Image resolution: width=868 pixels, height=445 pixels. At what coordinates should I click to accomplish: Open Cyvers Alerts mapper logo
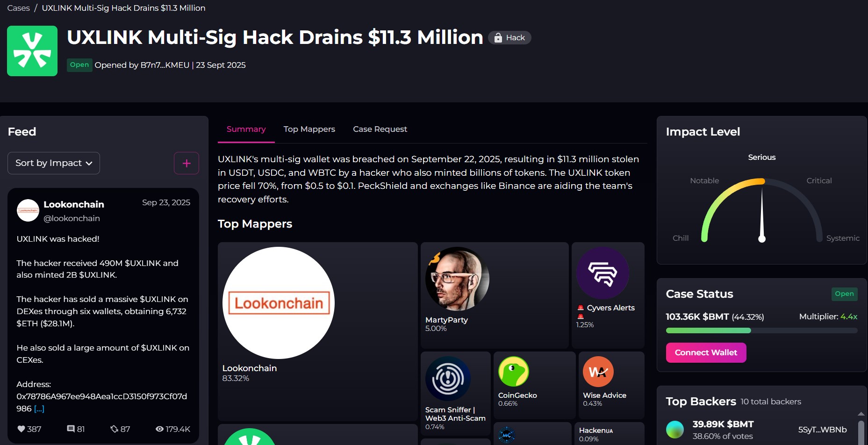[603, 273]
